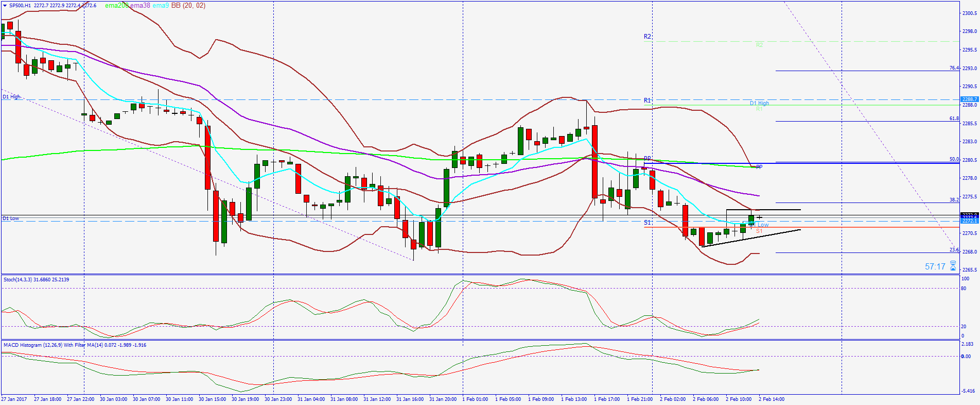
Task: Click the 57:17 candle countdown timer
Action: [935, 266]
